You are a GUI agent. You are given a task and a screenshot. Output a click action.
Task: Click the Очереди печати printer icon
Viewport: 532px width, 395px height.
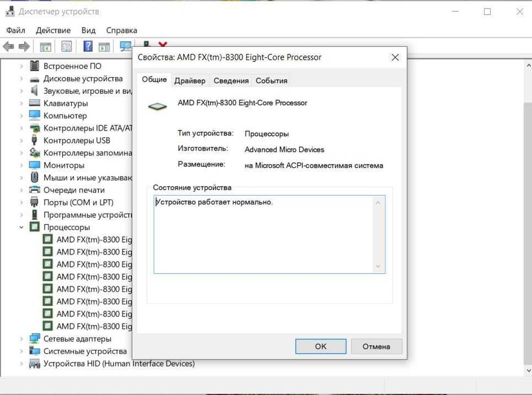pos(34,190)
